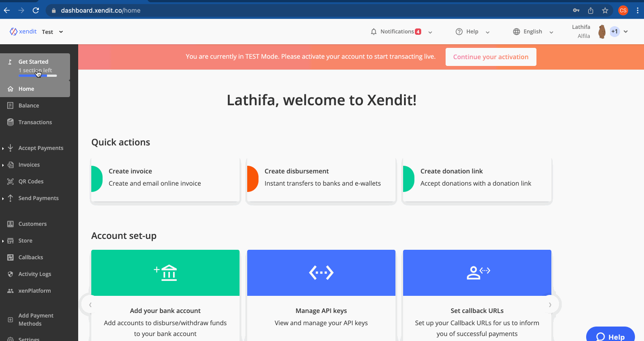
Task: Click the Manage API keys code icon
Action: point(321,272)
